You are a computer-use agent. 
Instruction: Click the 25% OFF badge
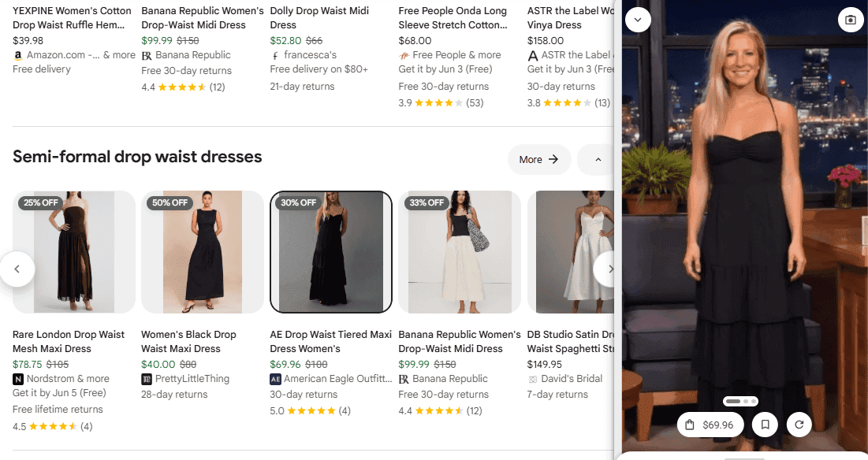point(41,202)
